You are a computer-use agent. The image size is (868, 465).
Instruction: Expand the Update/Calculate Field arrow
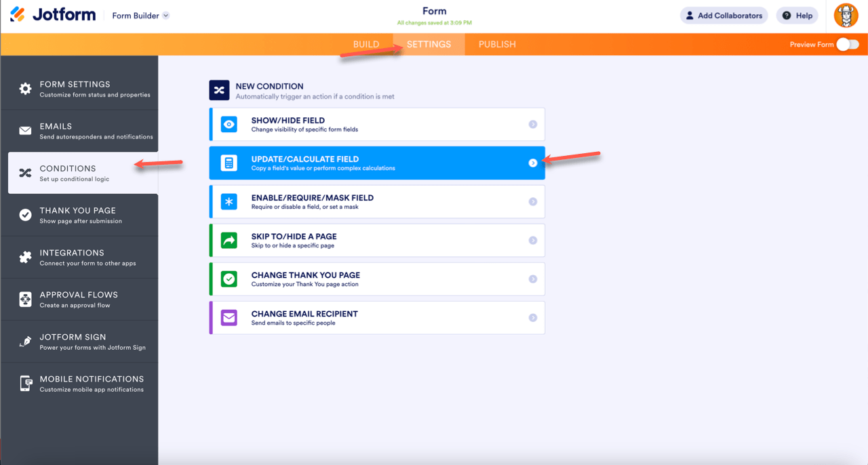click(x=533, y=163)
